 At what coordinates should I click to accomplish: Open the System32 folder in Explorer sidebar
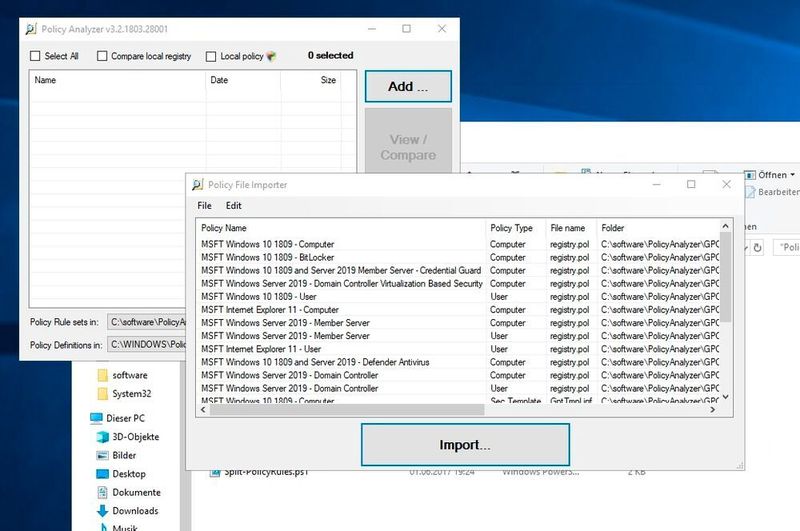click(132, 394)
